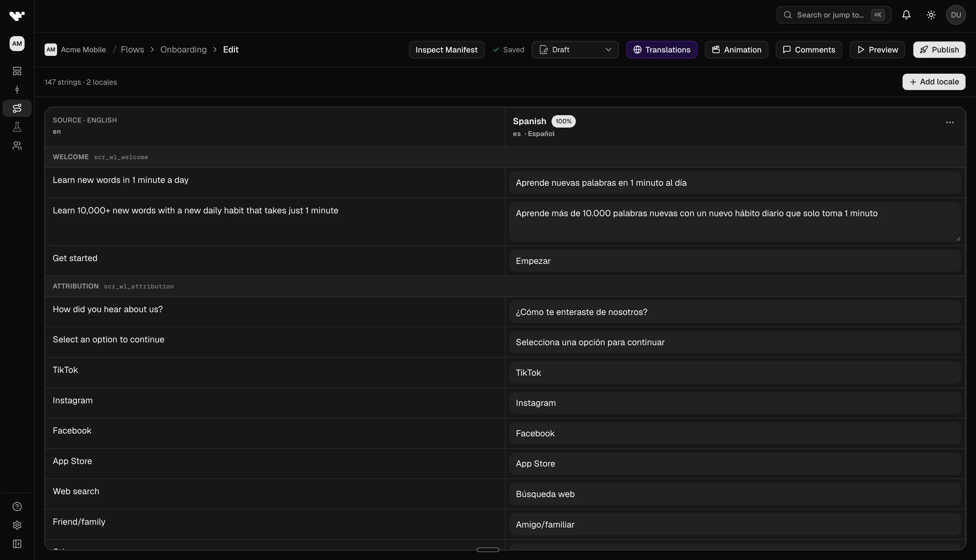The image size is (976, 560).
Task: Click the Publish button
Action: coord(939,50)
